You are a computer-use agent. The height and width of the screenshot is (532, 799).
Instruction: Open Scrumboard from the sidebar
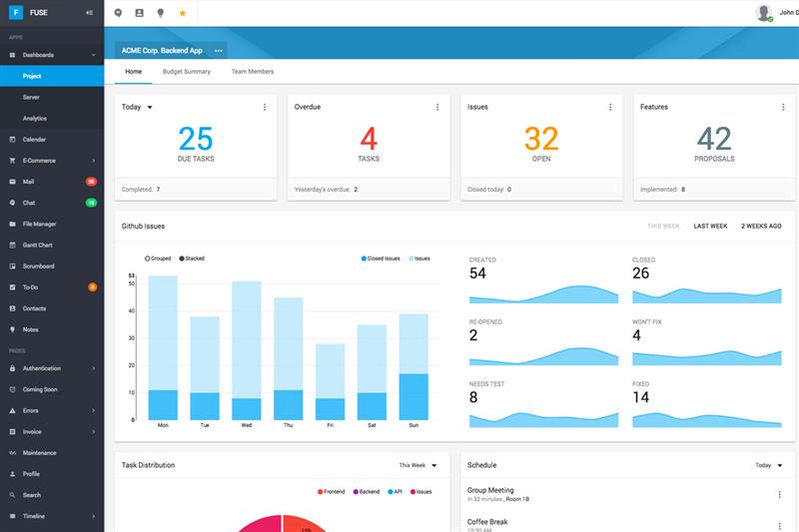pyautogui.click(x=38, y=266)
